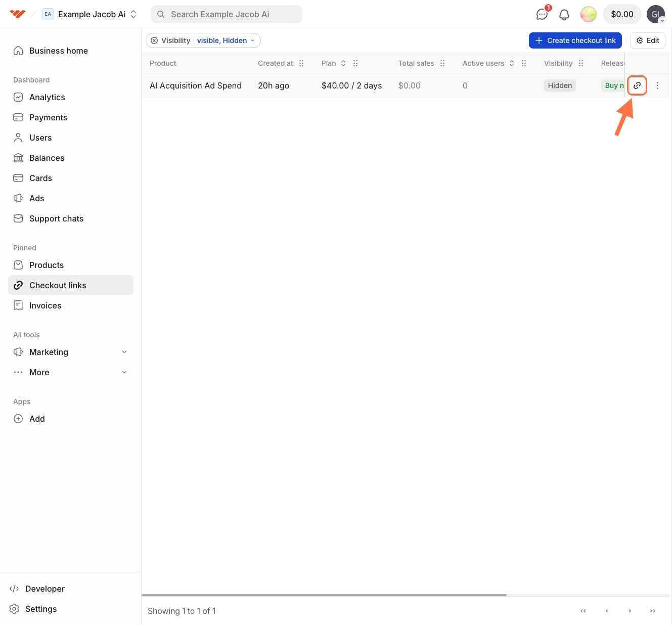Open the Users page
Image resolution: width=672 pixels, height=625 pixels.
(x=71, y=138)
